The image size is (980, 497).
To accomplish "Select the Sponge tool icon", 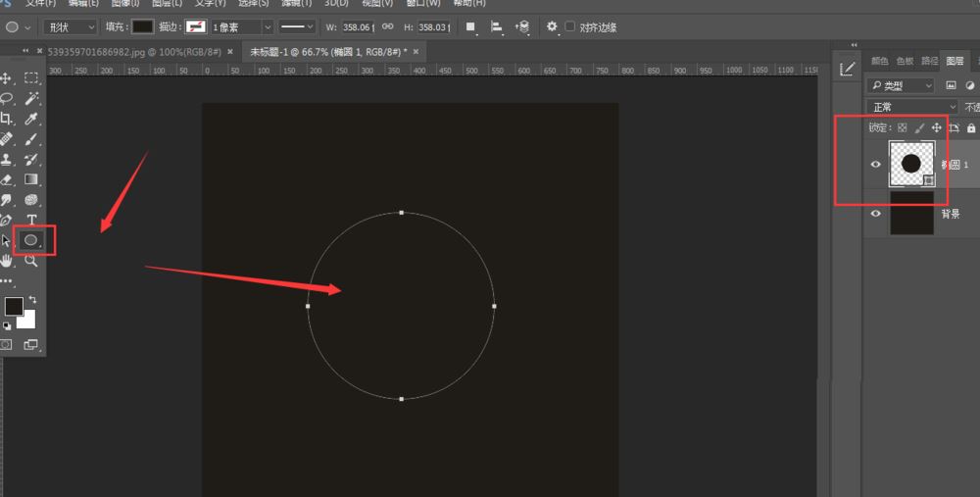I will 31,200.
